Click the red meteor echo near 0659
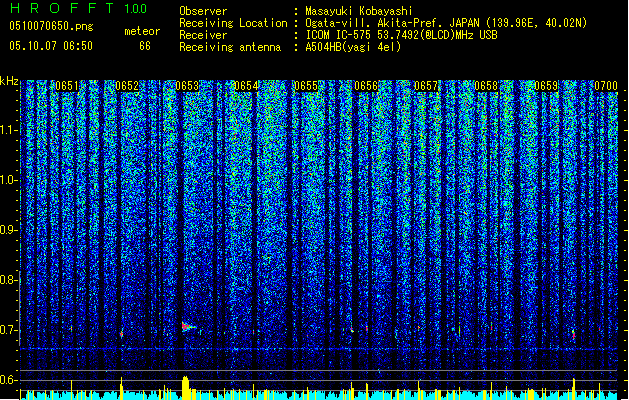The width and height of the screenshot is (629, 400). [x=574, y=334]
